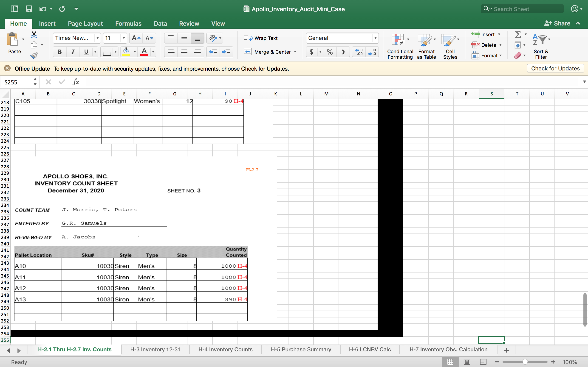588x367 pixels.
Task: Click the Format Painter brush icon
Action: [34, 56]
